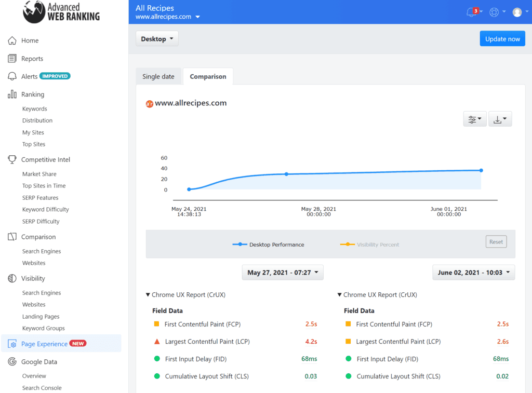Screen dimensions: 532x393
Task: Collapse the right Chrome UX Report section
Action: coord(377,295)
